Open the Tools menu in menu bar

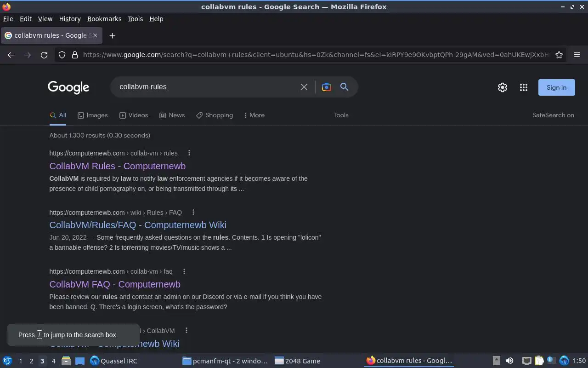(x=135, y=19)
